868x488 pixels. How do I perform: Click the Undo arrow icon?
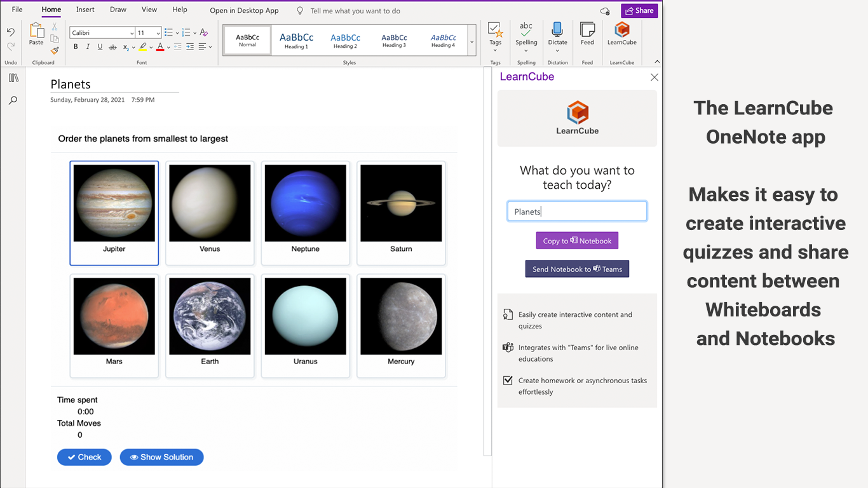(11, 32)
